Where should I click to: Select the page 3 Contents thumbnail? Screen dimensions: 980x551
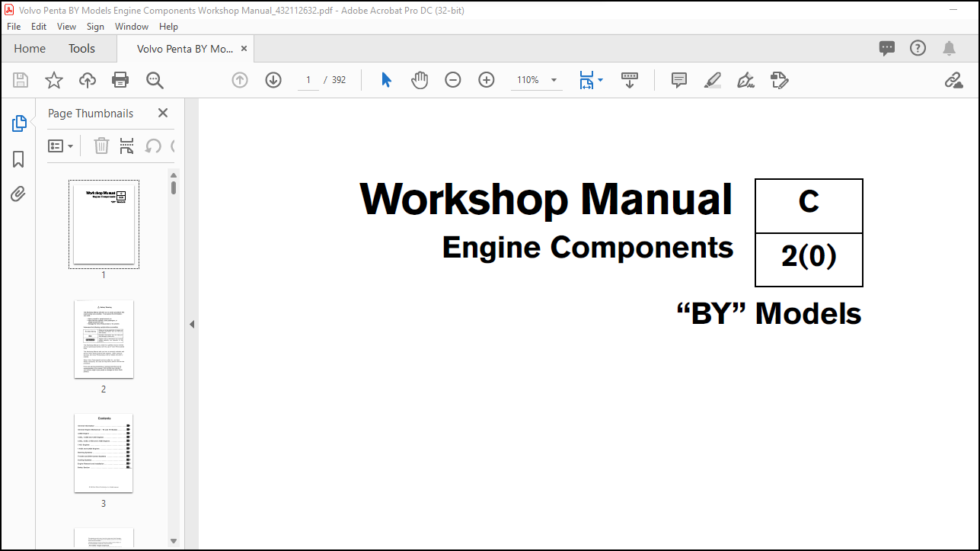click(x=104, y=453)
